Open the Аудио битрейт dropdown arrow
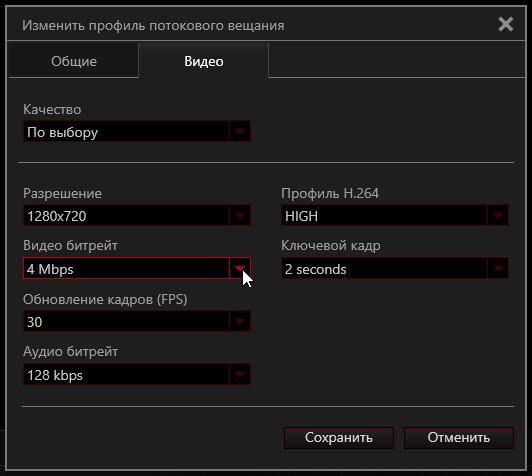This screenshot has height=476, width=532. coord(240,375)
